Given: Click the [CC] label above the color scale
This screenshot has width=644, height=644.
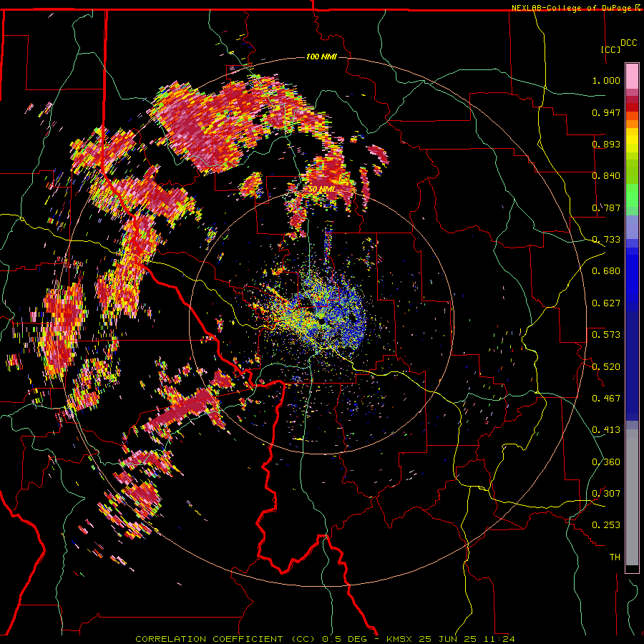Looking at the screenshot, I should (x=611, y=49).
